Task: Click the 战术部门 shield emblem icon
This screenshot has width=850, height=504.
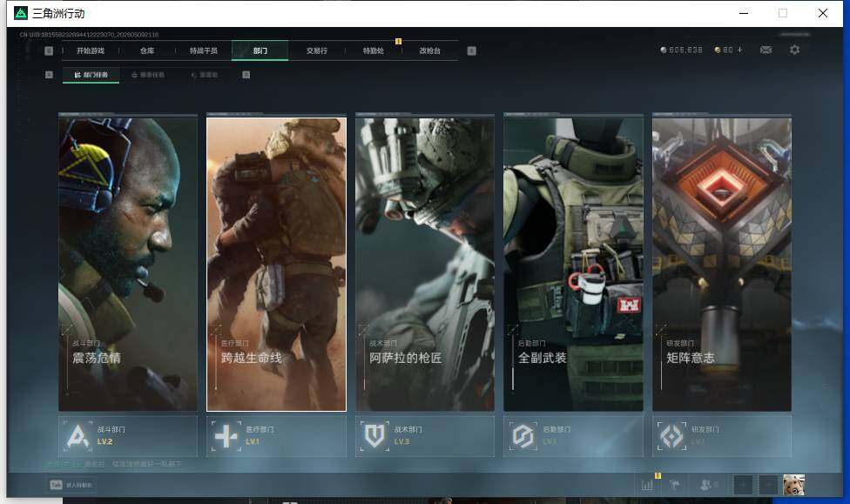Action: [x=374, y=436]
